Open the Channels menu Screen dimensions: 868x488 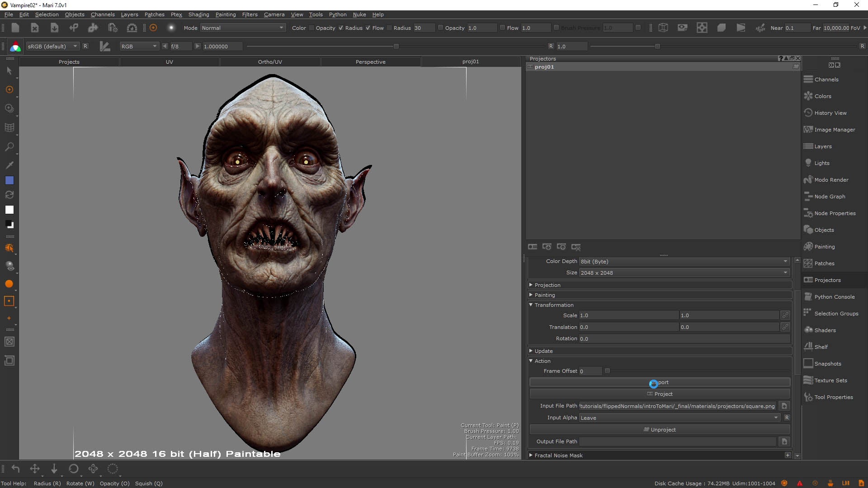pos(103,14)
